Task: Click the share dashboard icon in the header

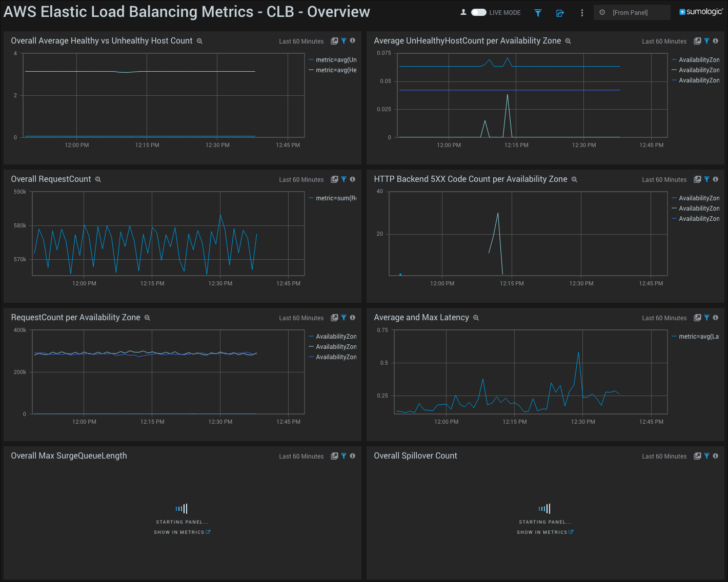Action: (x=560, y=12)
